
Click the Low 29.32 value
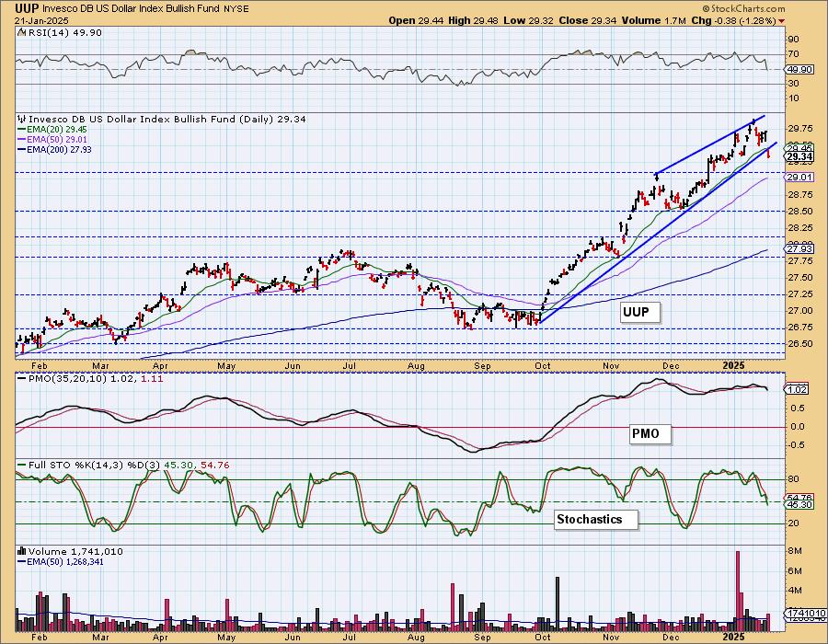528,20
